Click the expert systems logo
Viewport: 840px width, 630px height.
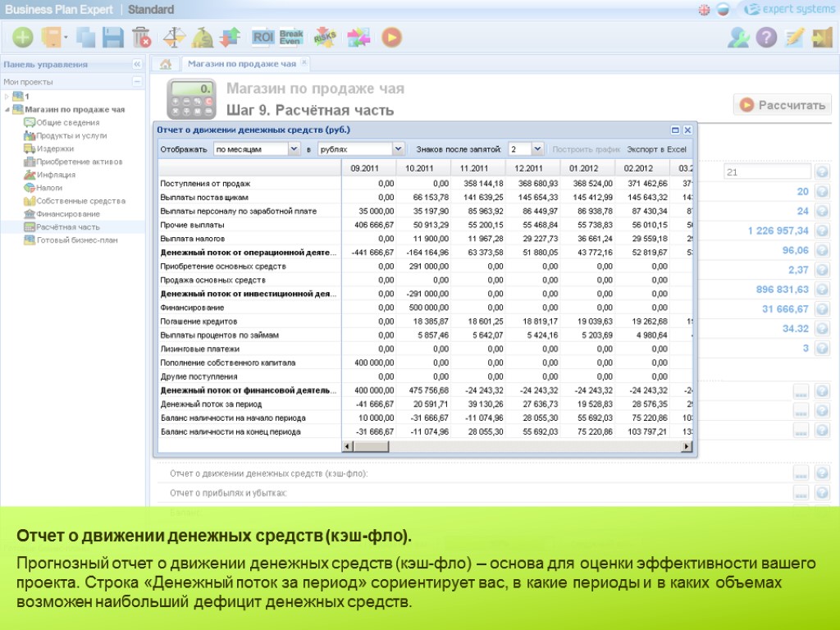coord(790,9)
